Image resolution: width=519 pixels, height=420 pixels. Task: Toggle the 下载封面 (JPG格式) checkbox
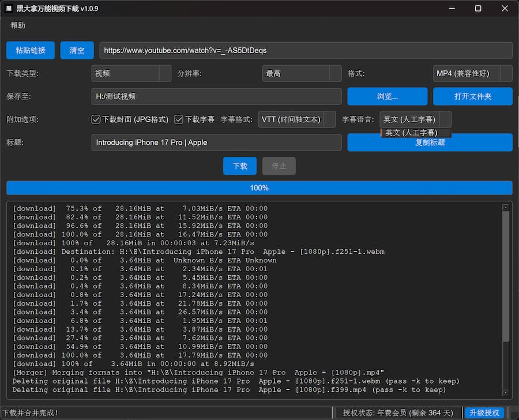coord(96,119)
